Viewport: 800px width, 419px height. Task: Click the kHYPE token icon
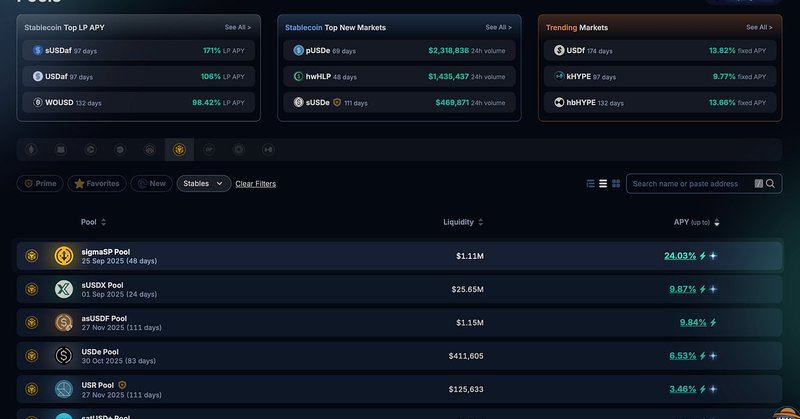[559, 77]
